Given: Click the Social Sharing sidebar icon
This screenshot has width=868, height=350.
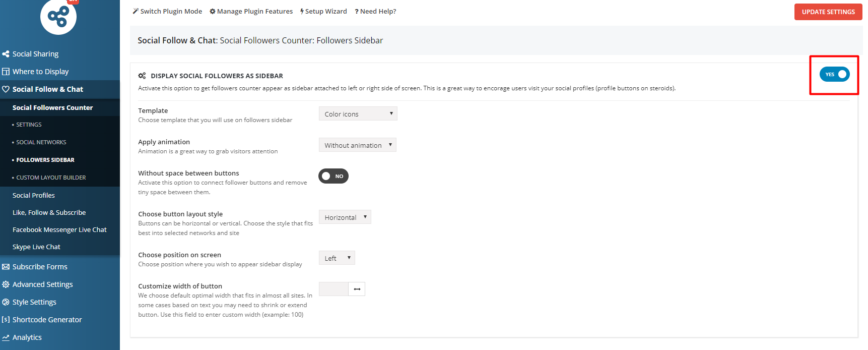Looking at the screenshot, I should tap(6, 54).
